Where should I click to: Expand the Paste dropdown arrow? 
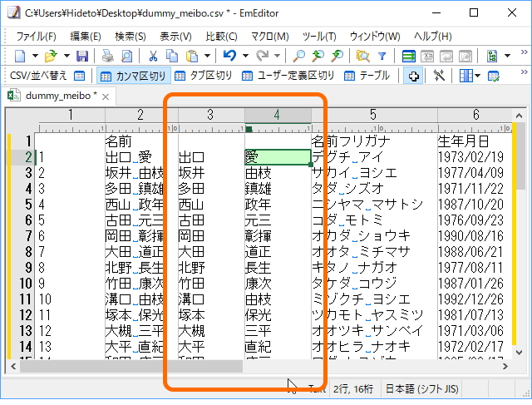point(207,56)
